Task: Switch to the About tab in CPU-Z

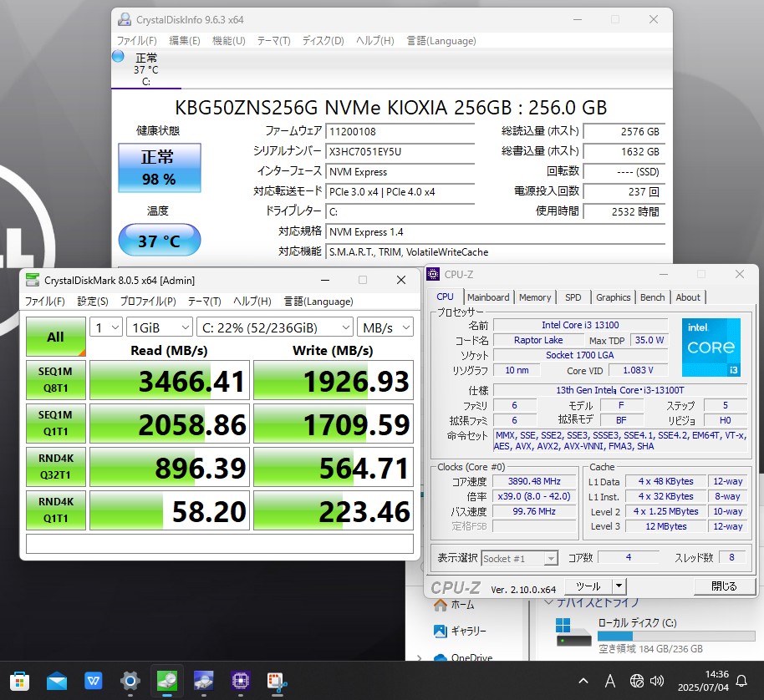Action: pyautogui.click(x=687, y=297)
